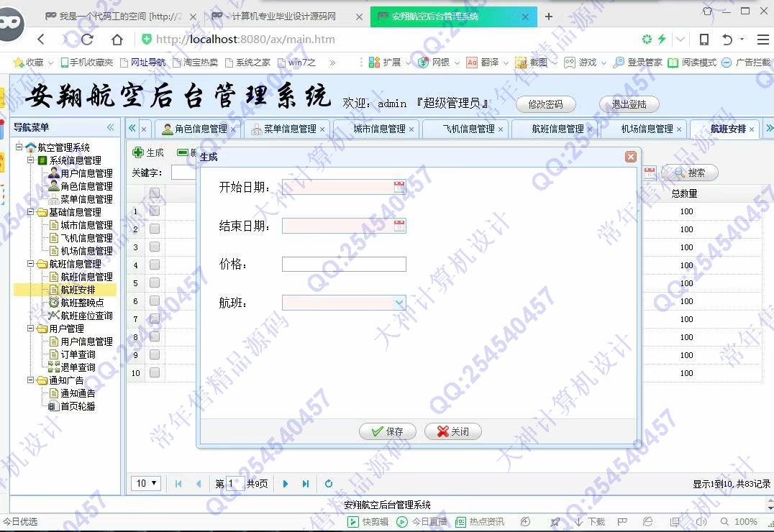Open the page size 10 dropdown
Image resolution: width=774 pixels, height=532 pixels.
[146, 483]
